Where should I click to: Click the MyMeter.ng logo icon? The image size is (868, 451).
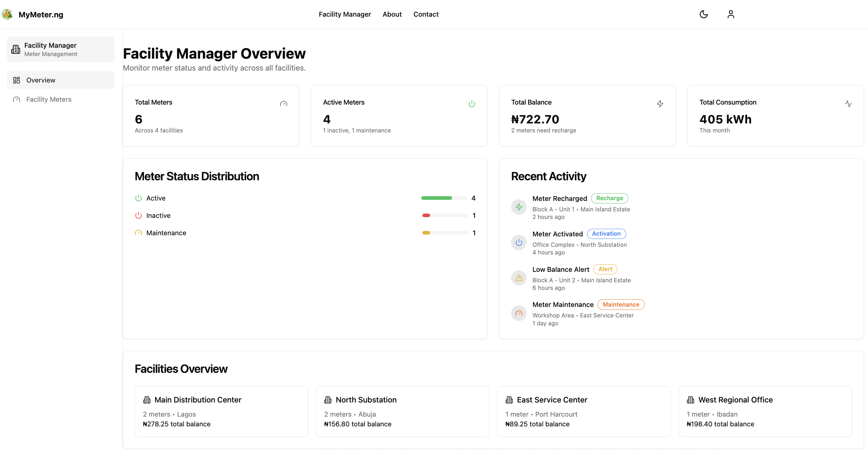7,14
